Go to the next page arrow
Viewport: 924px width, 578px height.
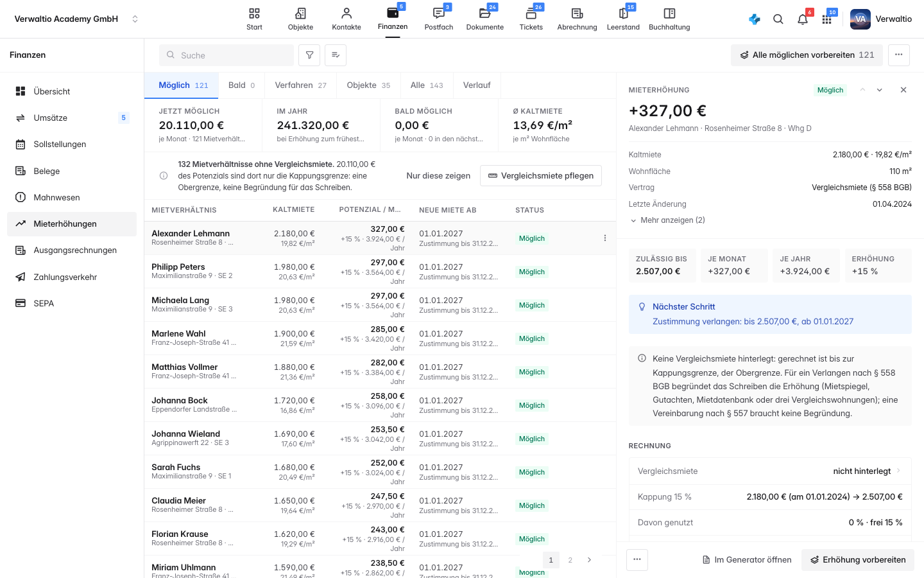(x=590, y=560)
